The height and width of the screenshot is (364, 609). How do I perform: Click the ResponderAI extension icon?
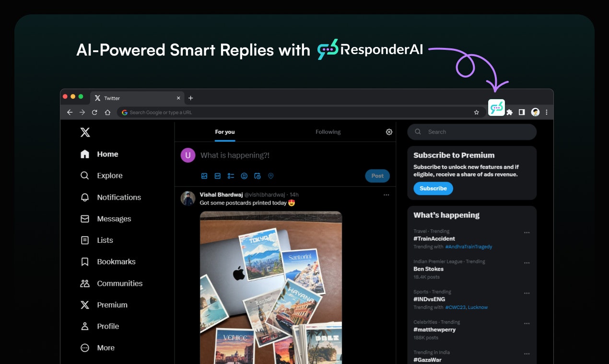[x=496, y=107]
